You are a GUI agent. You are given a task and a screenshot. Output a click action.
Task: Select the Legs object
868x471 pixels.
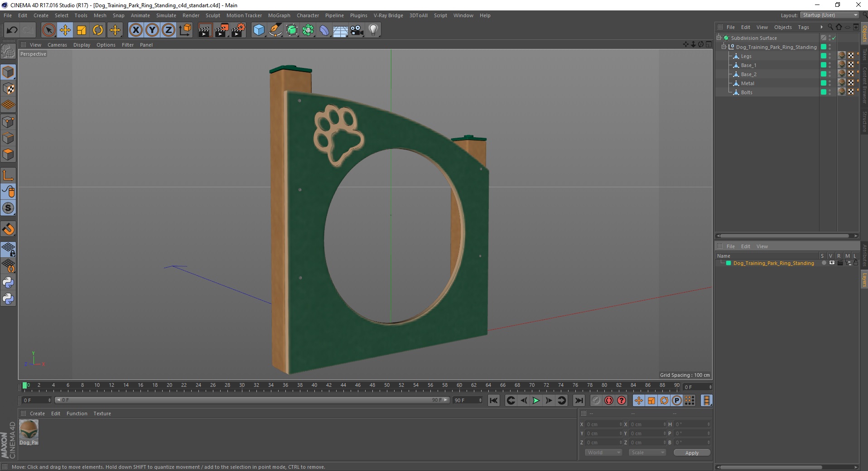pyautogui.click(x=746, y=56)
